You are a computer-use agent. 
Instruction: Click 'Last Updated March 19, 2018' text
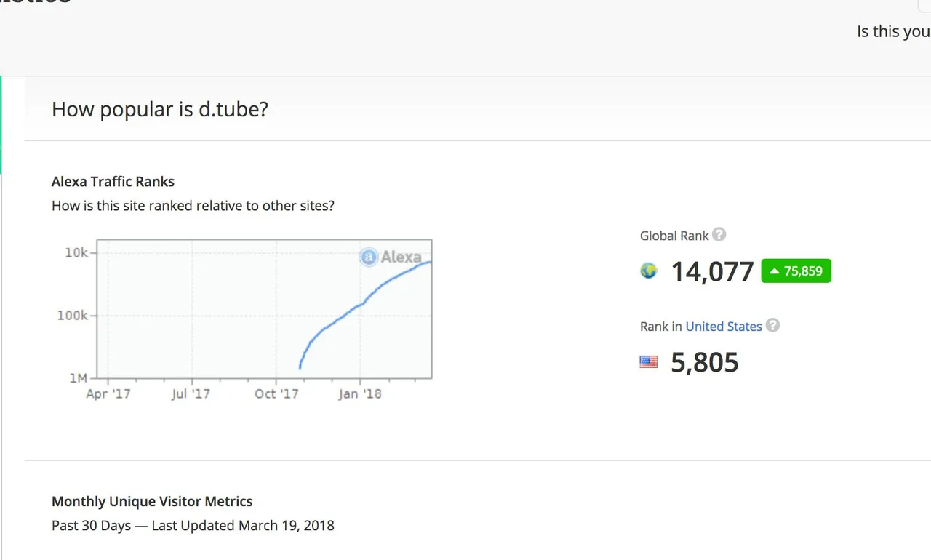tap(243, 526)
